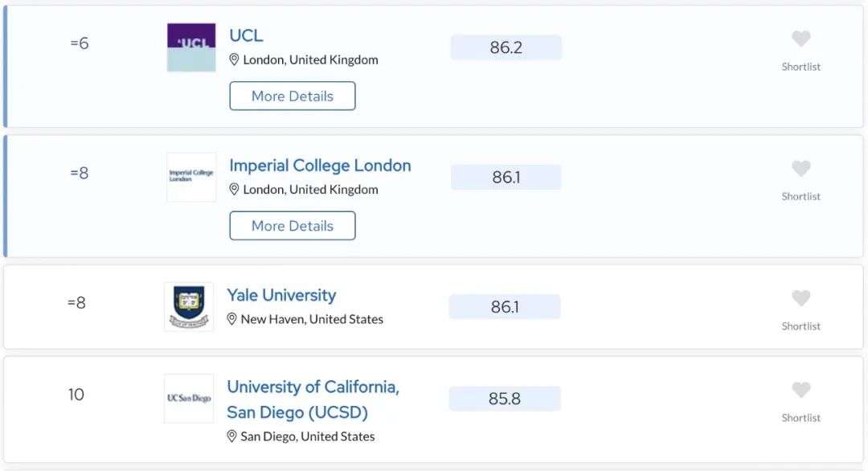Select the Yale University crest logo
The width and height of the screenshot is (868, 471).
[x=189, y=306]
